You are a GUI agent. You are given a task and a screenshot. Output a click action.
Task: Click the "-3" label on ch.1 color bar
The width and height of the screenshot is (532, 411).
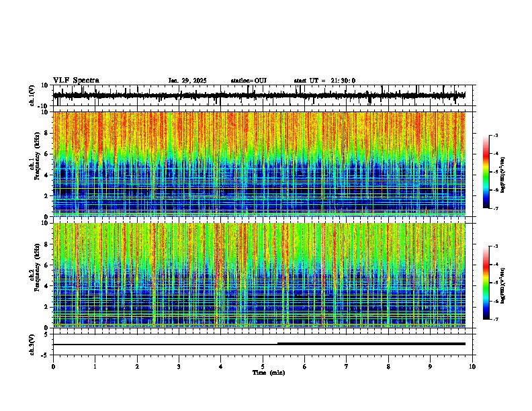coord(495,135)
